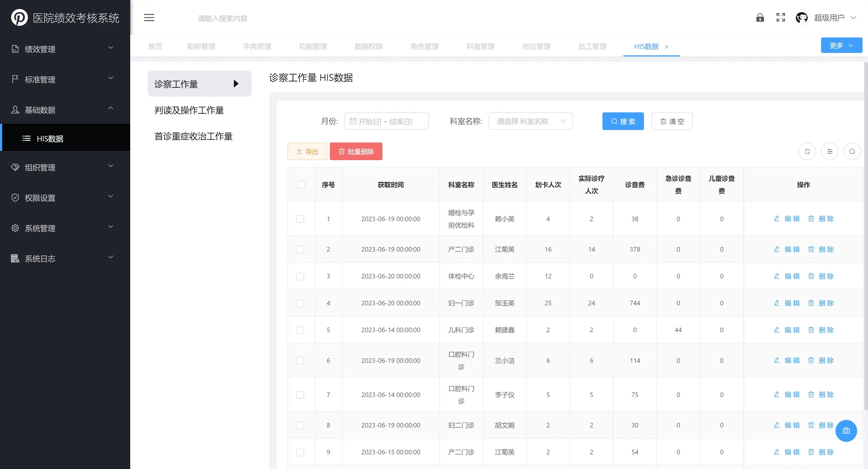Click the 导出 export button

[x=307, y=151]
